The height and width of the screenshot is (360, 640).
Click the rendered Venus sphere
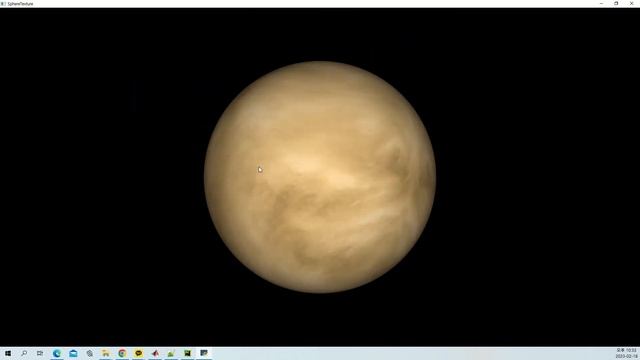[320, 177]
